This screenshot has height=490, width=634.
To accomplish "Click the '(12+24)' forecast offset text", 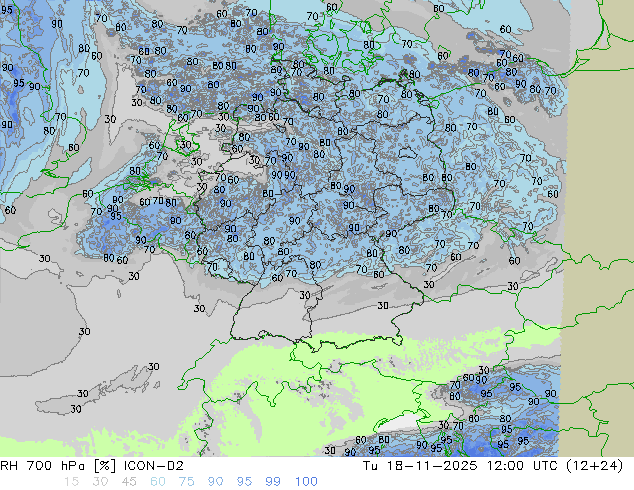I will (594, 466).
